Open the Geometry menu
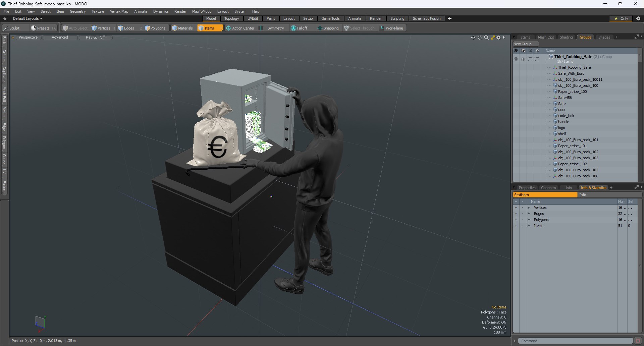 pos(77,11)
